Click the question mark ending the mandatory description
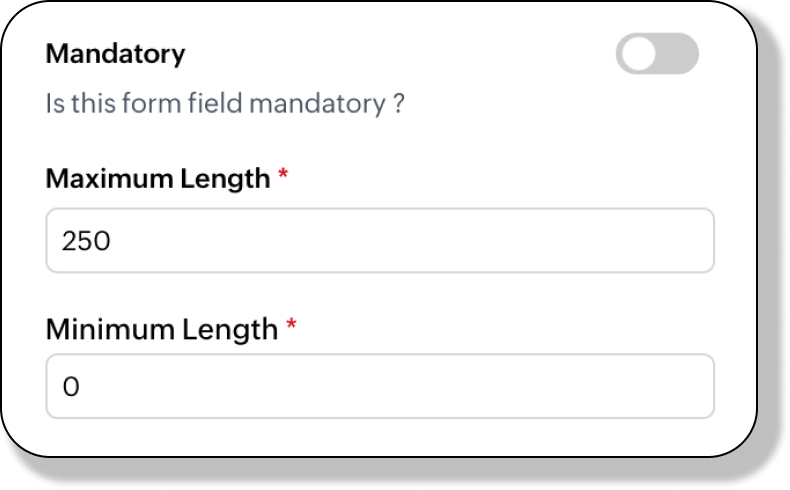This screenshot has height=490, width=790. click(x=398, y=103)
